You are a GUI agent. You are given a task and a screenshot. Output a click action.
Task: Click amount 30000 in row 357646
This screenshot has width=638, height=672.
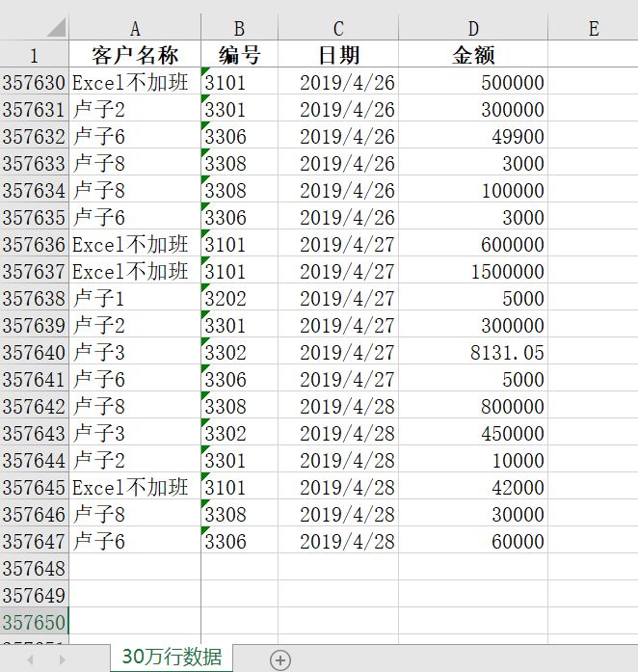(473, 514)
